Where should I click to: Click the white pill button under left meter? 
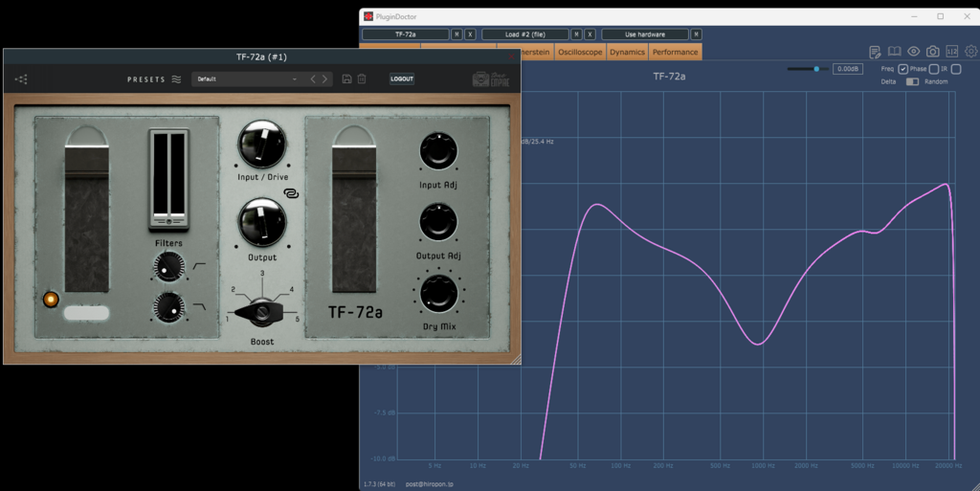pos(87,313)
